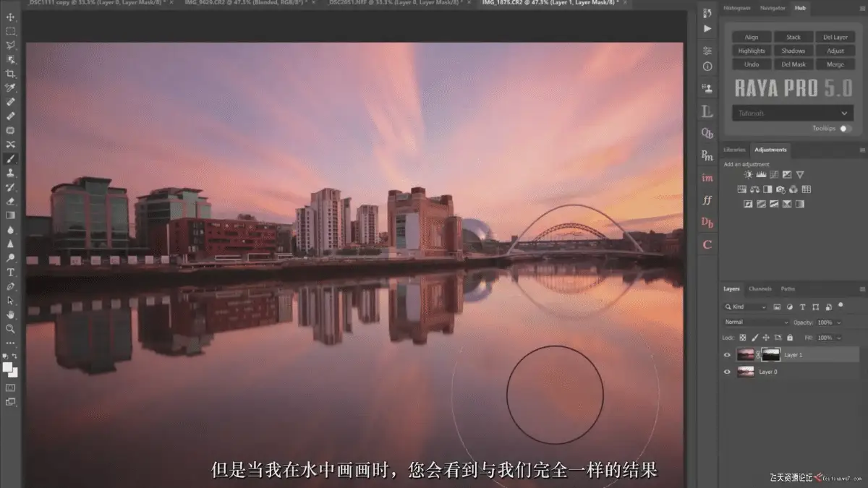Select the Rectangular Marquee tool
The image size is (868, 488).
(11, 31)
